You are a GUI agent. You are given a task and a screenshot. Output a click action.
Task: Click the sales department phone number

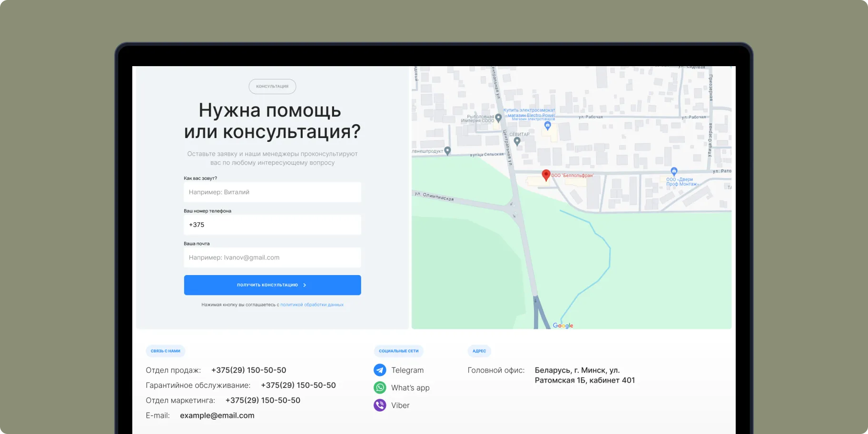(249, 370)
